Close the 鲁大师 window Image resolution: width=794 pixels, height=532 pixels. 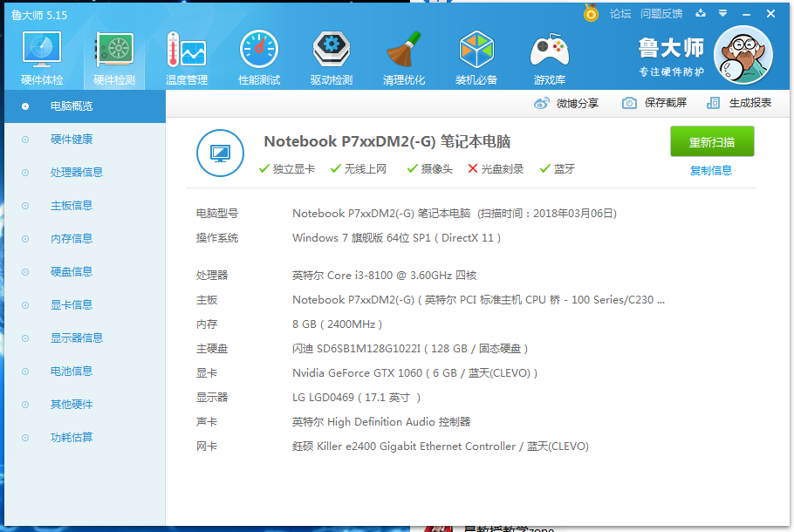point(770,14)
